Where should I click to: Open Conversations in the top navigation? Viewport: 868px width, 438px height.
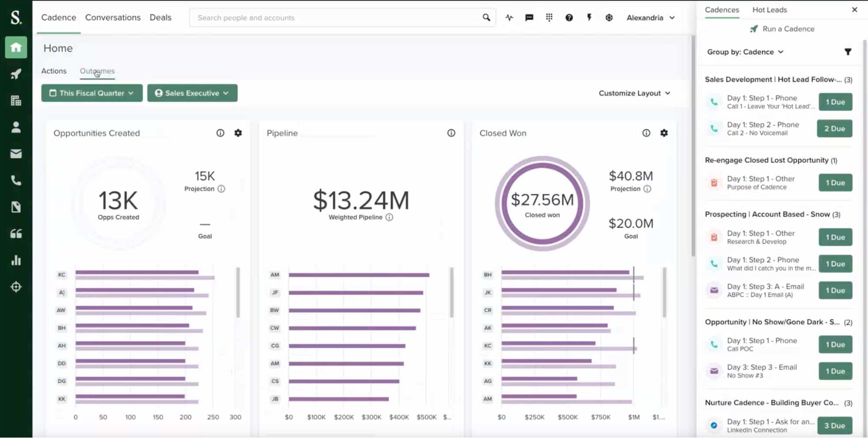(113, 18)
